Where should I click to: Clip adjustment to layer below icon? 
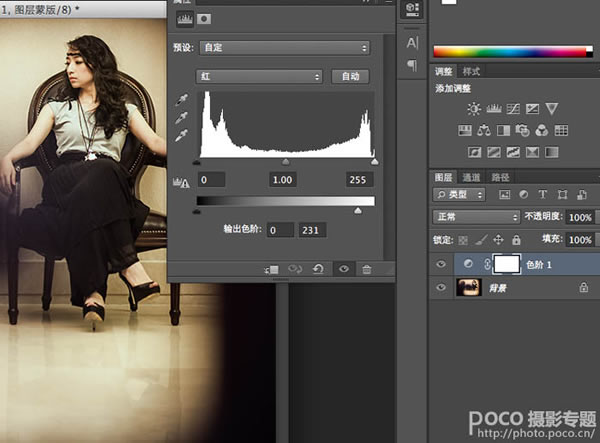point(271,269)
